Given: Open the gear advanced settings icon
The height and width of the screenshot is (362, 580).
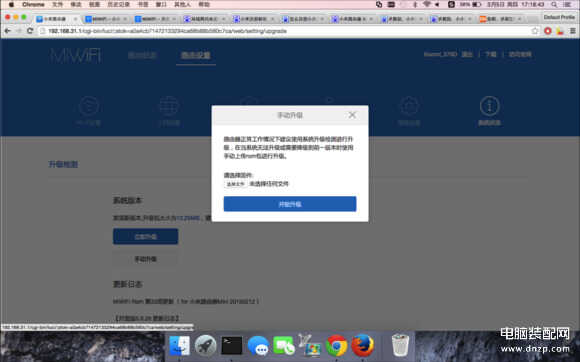Looking at the screenshot, I should 409,111.
